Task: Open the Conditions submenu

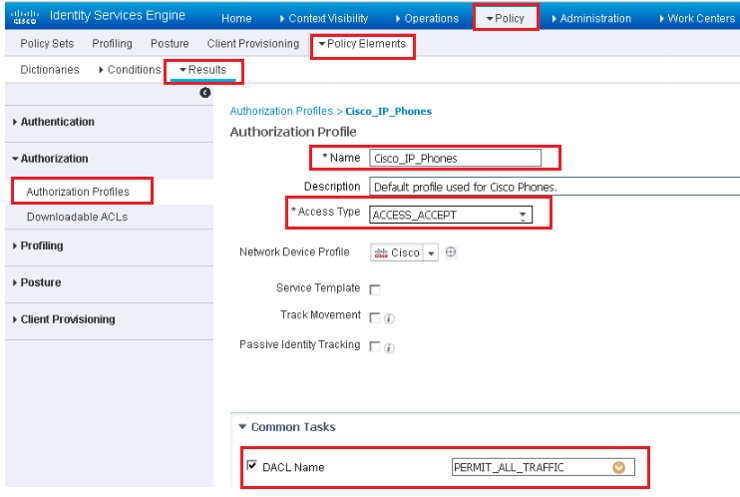Action: point(130,70)
